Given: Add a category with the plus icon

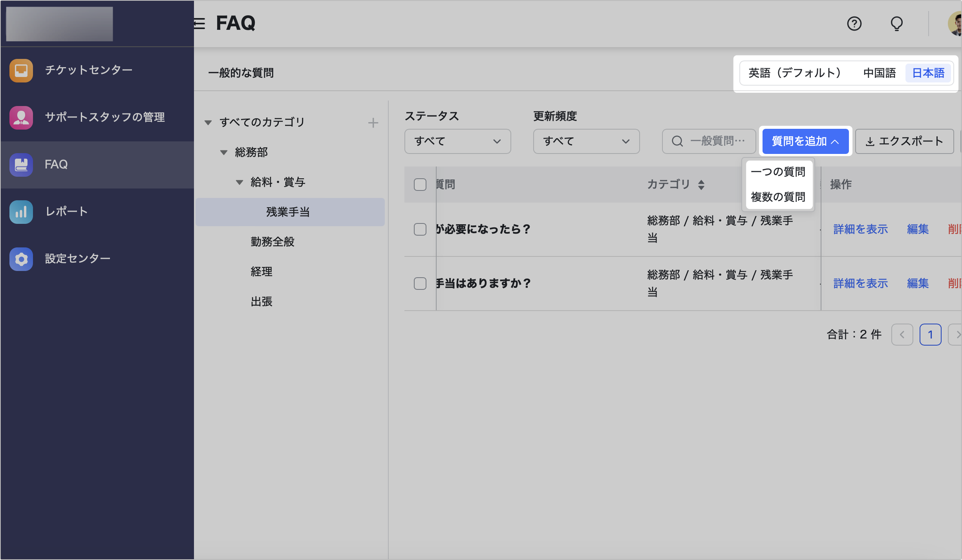Looking at the screenshot, I should point(373,123).
